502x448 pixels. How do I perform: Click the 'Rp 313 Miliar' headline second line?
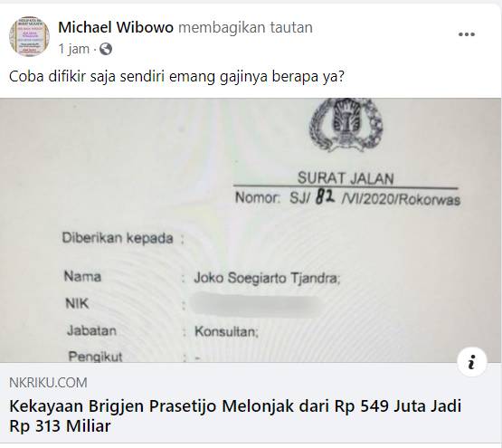pos(61,426)
